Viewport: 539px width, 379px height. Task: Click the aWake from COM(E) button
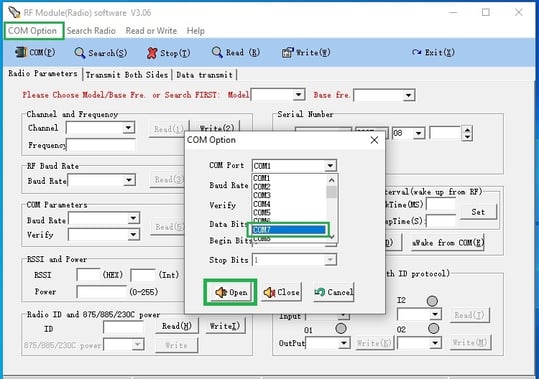[x=448, y=243]
